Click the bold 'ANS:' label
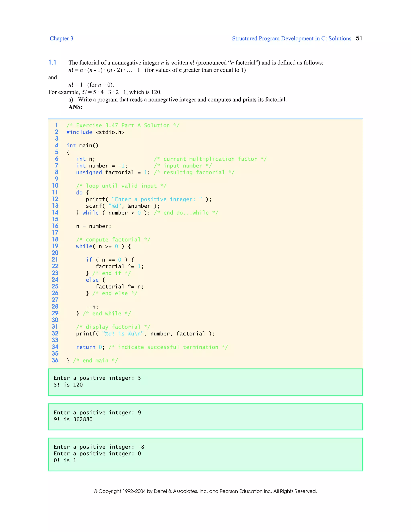The image size is (411, 532). pyautogui.click(x=75, y=107)
